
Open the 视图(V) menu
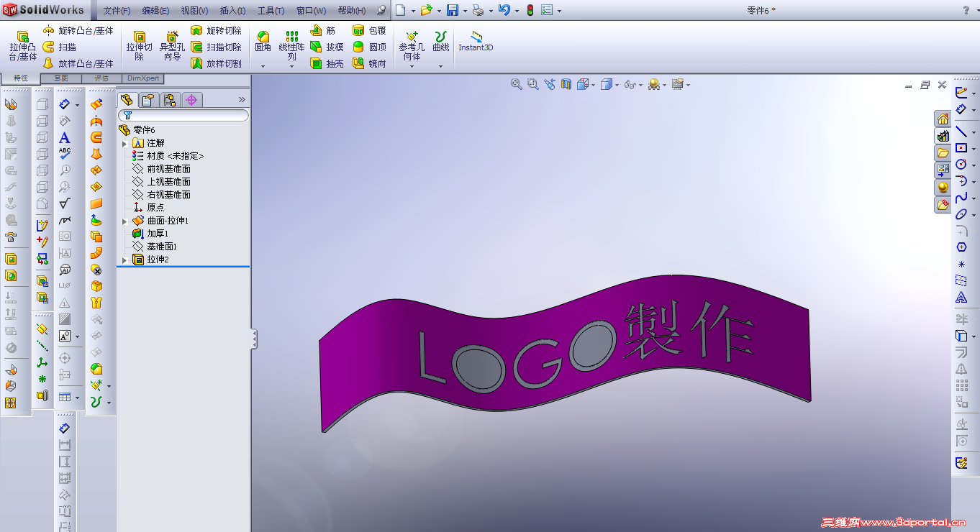click(194, 11)
